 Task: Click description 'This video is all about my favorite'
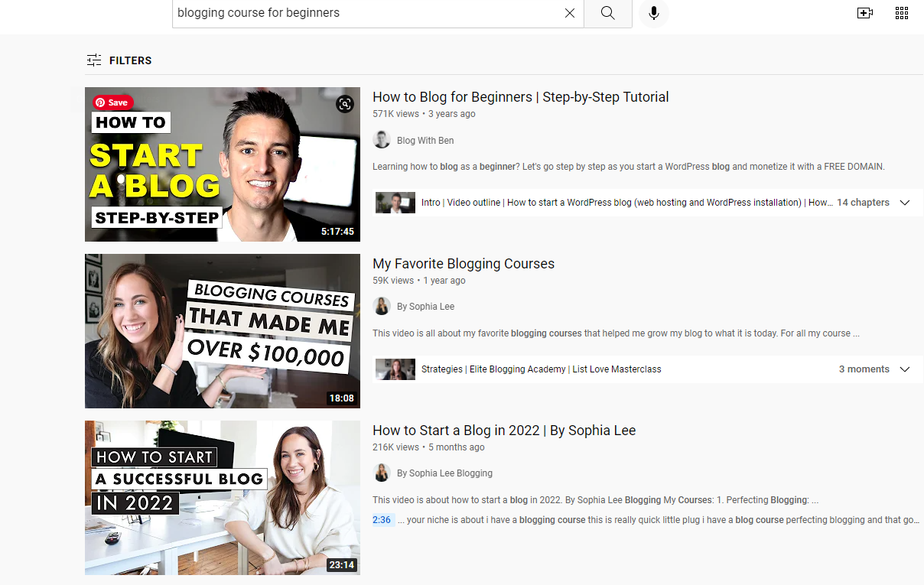[616, 333]
